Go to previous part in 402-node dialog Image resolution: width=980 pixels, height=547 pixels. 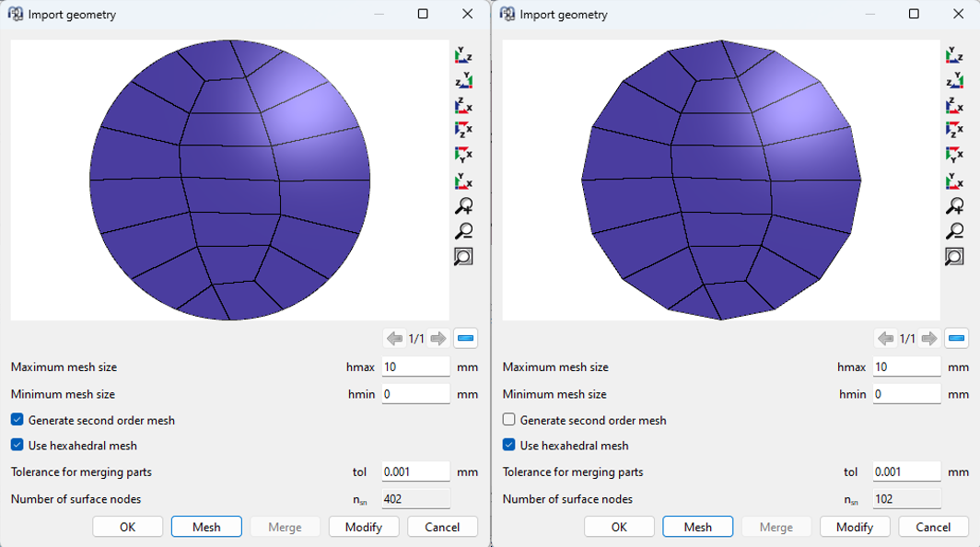(x=394, y=338)
